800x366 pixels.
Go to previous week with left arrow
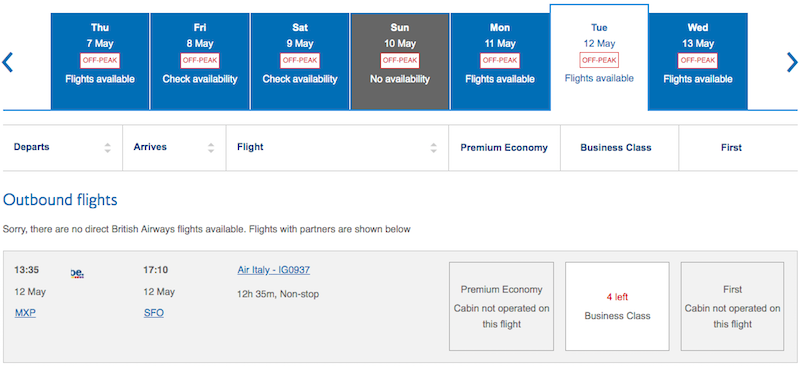click(x=7, y=62)
